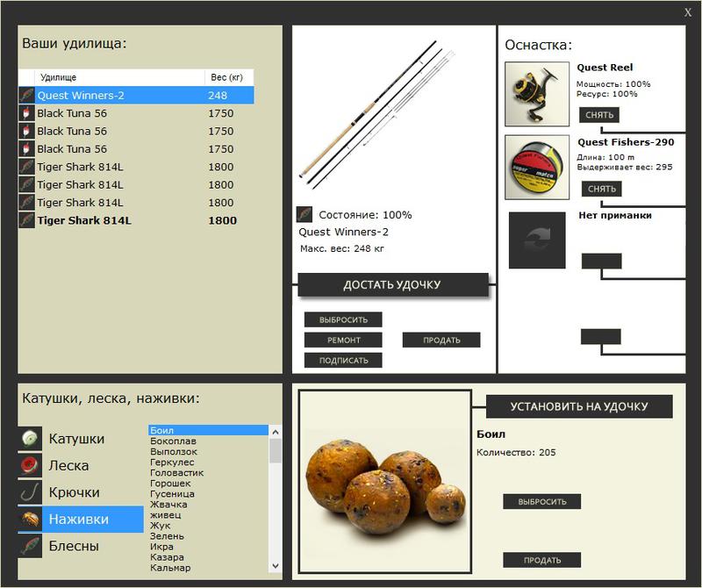Click the blank button under Нет приманки
The width and height of the screenshot is (702, 588).
click(x=602, y=261)
